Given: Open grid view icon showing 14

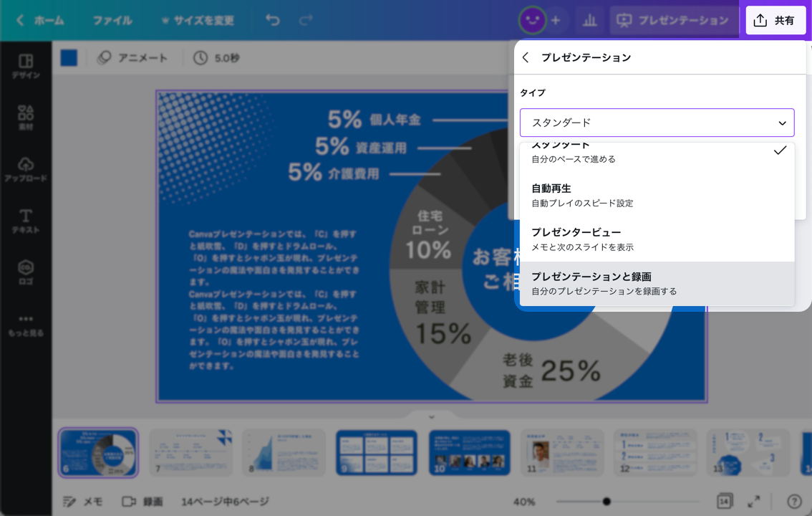Looking at the screenshot, I should [724, 501].
